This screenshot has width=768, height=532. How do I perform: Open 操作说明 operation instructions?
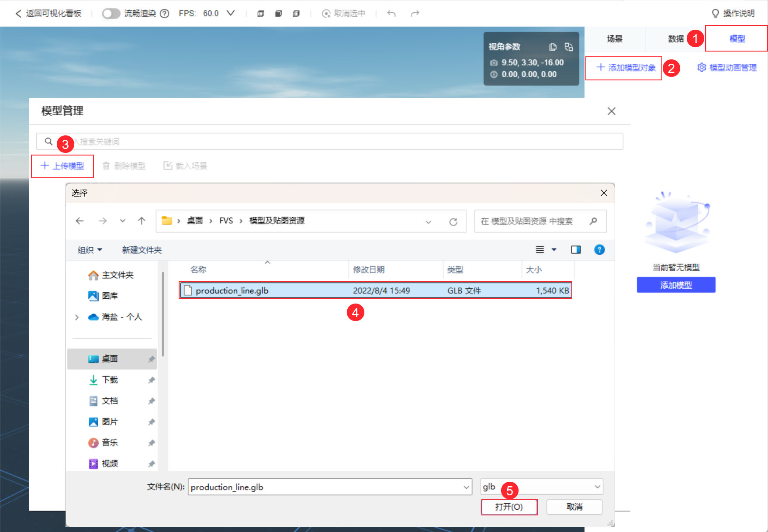pos(733,14)
